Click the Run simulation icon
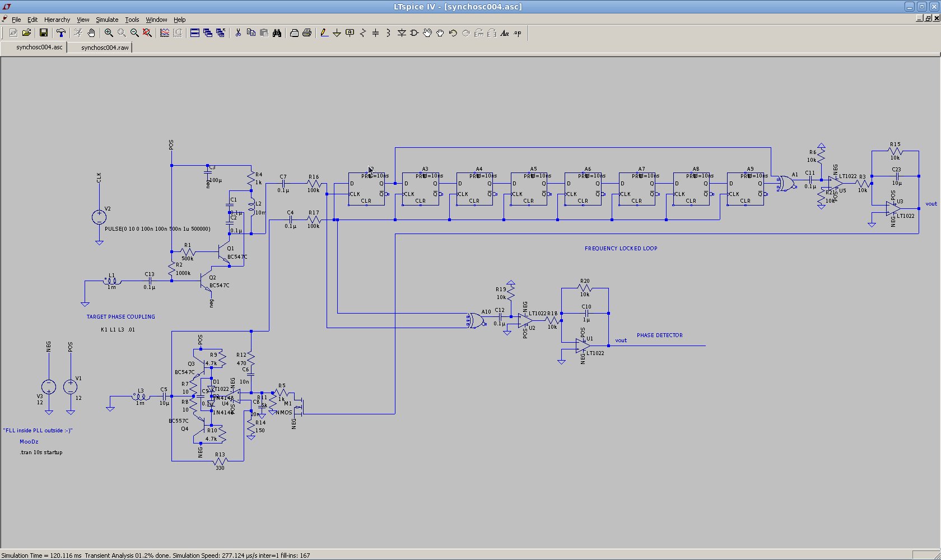 coord(78,33)
